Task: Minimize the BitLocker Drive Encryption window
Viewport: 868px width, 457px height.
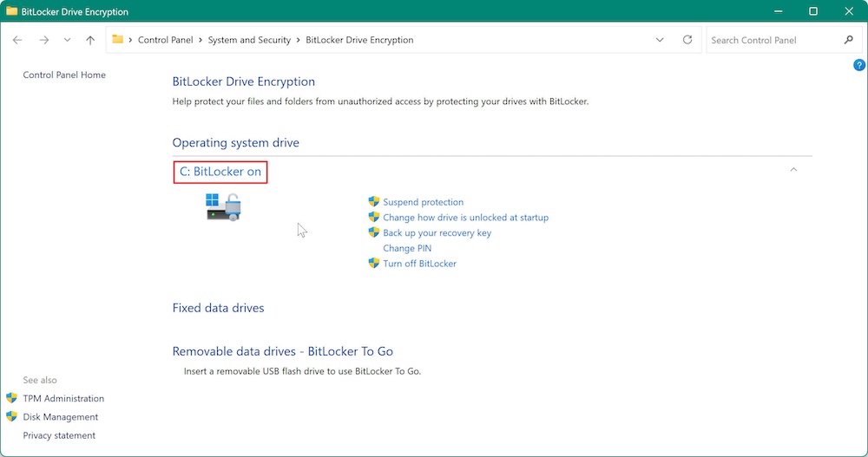Action: 779,11
